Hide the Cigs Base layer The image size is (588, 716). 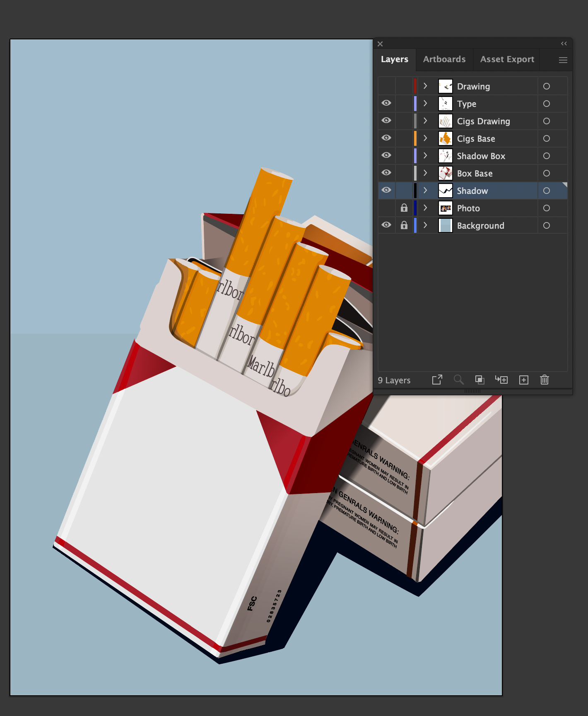coord(386,138)
